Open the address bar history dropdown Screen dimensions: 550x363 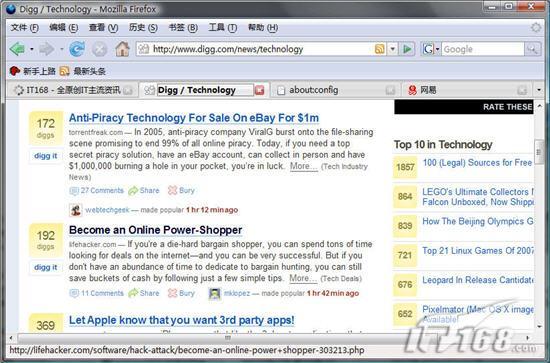point(393,49)
